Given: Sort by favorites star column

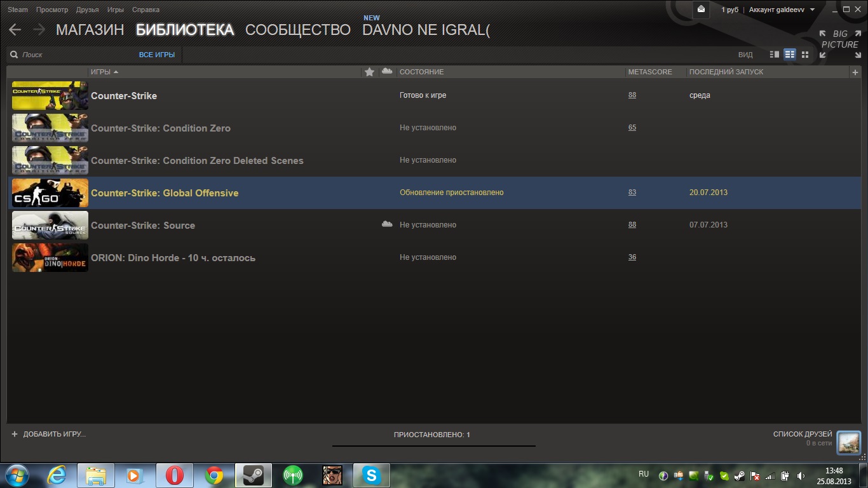Looking at the screenshot, I should [x=369, y=72].
